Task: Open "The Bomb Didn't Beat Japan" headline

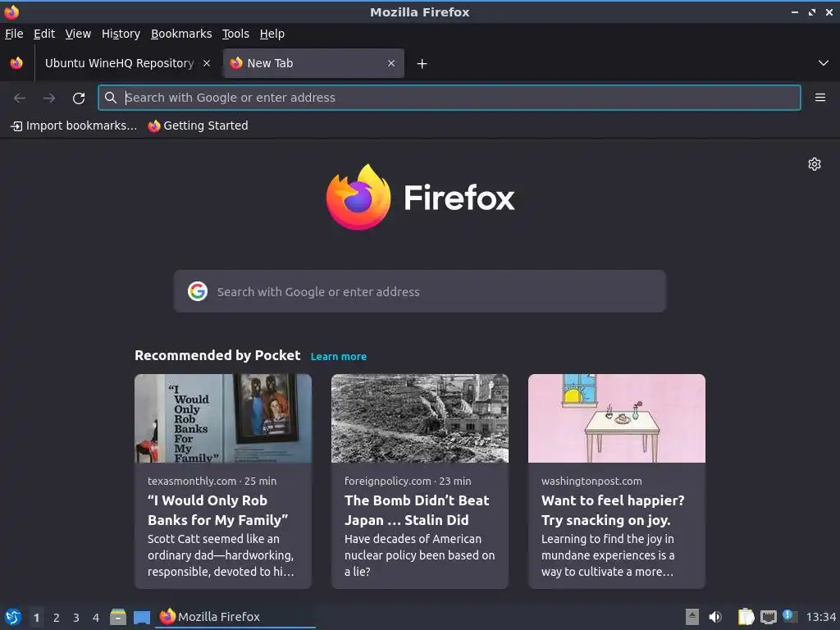Action: [417, 510]
